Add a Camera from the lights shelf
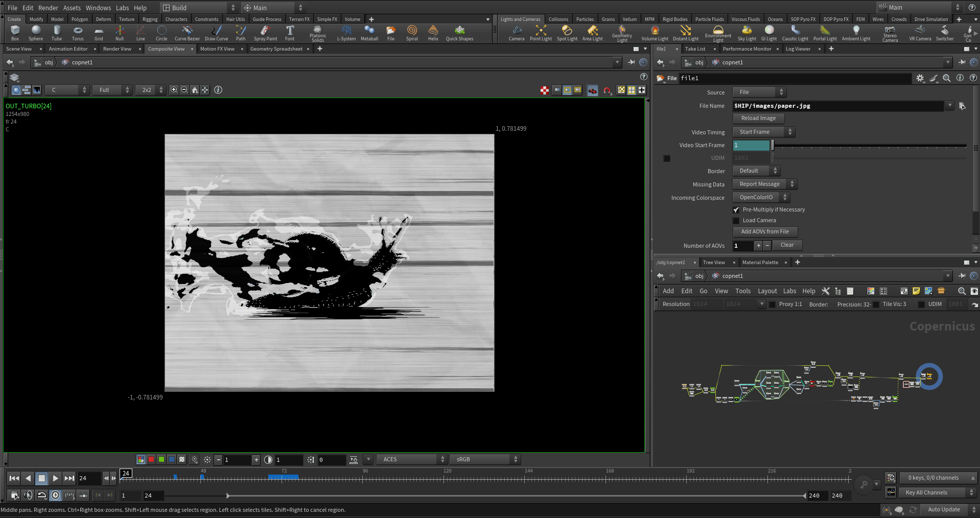980x518 pixels. pos(517,33)
